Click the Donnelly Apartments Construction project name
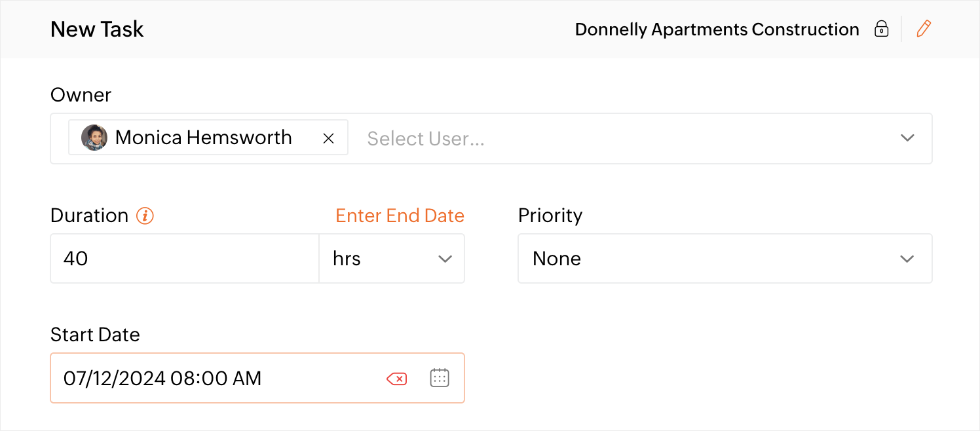The width and height of the screenshot is (980, 431). [717, 29]
